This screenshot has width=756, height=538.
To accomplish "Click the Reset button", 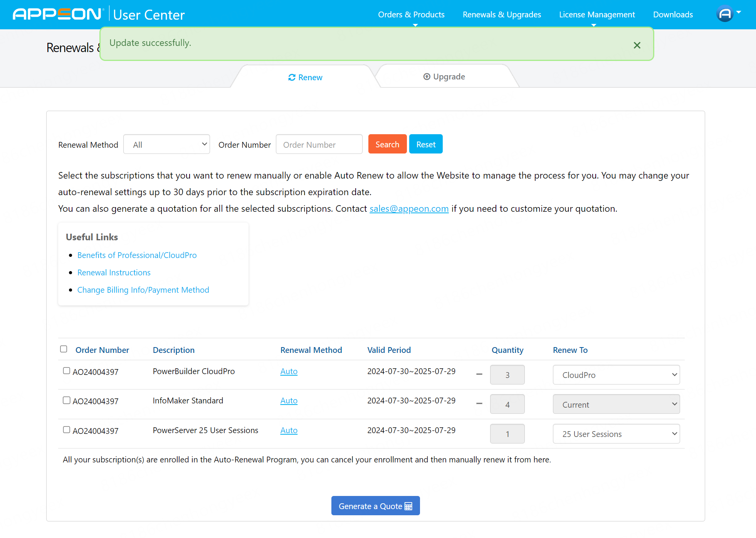I will pyautogui.click(x=426, y=144).
